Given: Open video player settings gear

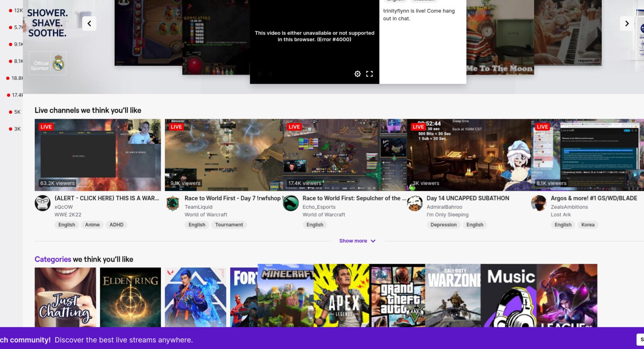Looking at the screenshot, I should [x=358, y=74].
